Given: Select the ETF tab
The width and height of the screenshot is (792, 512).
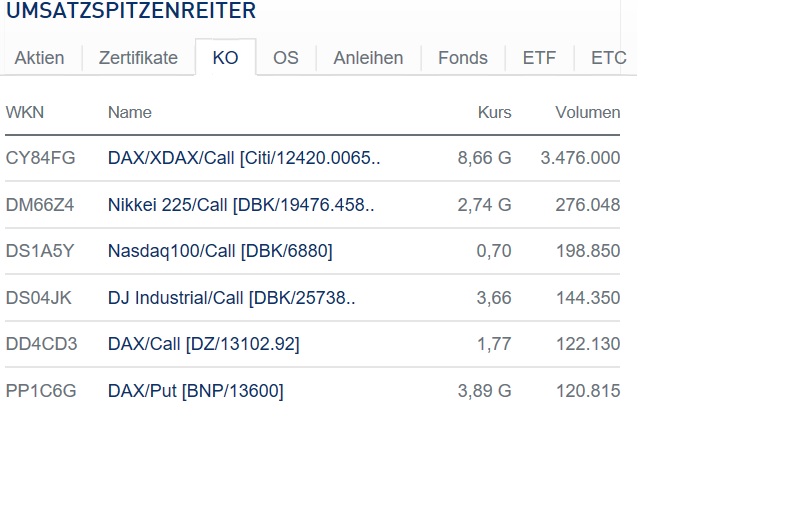Looking at the screenshot, I should (x=539, y=58).
